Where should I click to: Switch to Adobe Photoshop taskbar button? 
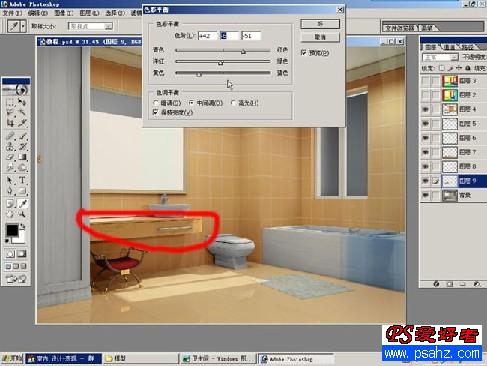coord(296,359)
